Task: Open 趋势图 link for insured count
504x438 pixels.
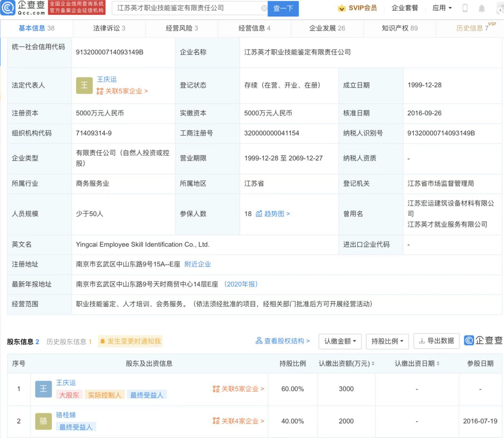Action: pos(277,214)
